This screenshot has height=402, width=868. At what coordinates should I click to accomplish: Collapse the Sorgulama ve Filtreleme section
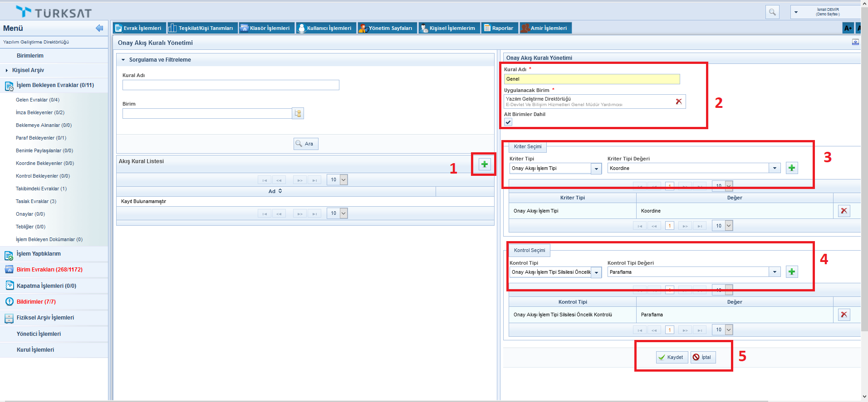(x=123, y=60)
